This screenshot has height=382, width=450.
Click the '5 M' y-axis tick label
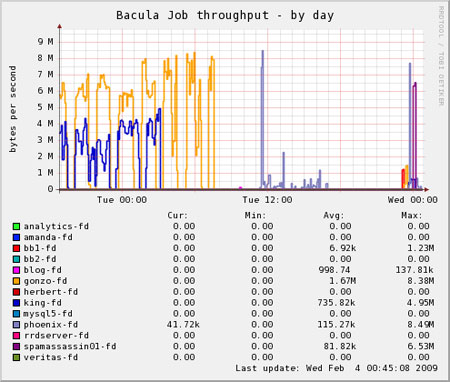coord(46,107)
